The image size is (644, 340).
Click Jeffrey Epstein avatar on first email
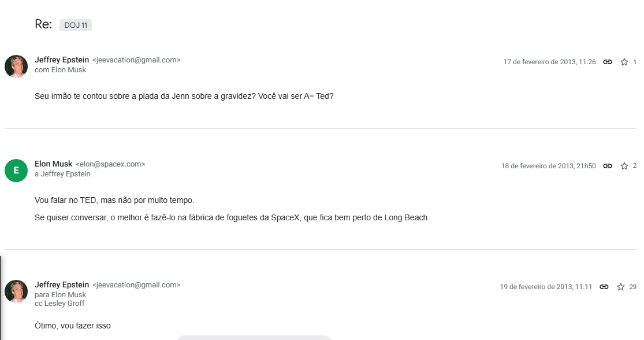[16, 66]
